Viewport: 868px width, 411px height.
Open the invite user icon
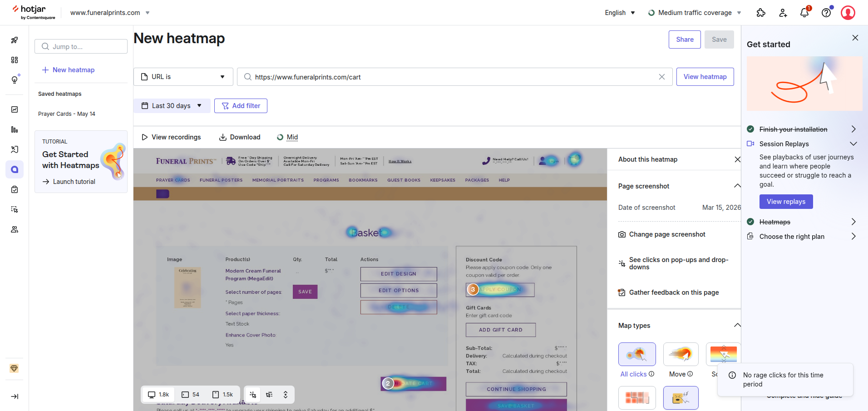783,13
